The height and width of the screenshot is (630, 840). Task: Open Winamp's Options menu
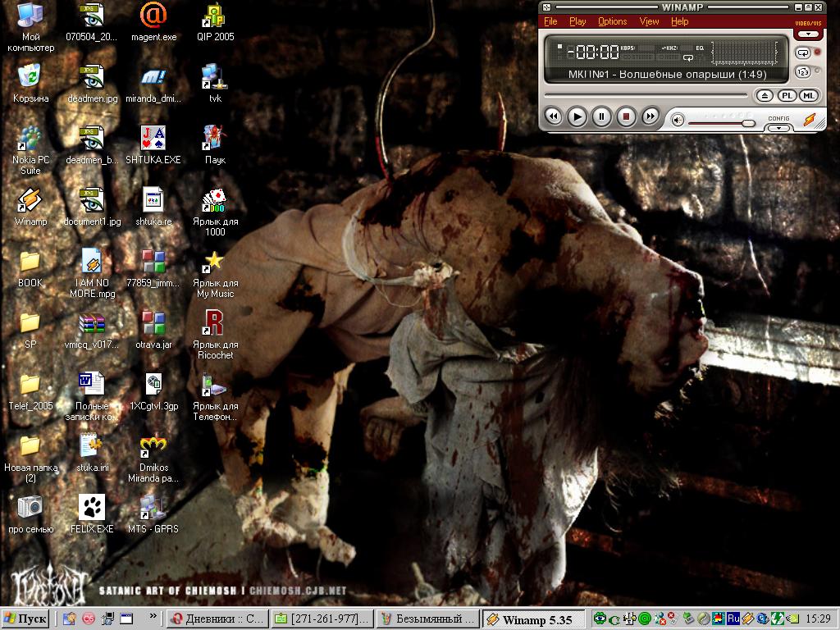click(x=612, y=21)
